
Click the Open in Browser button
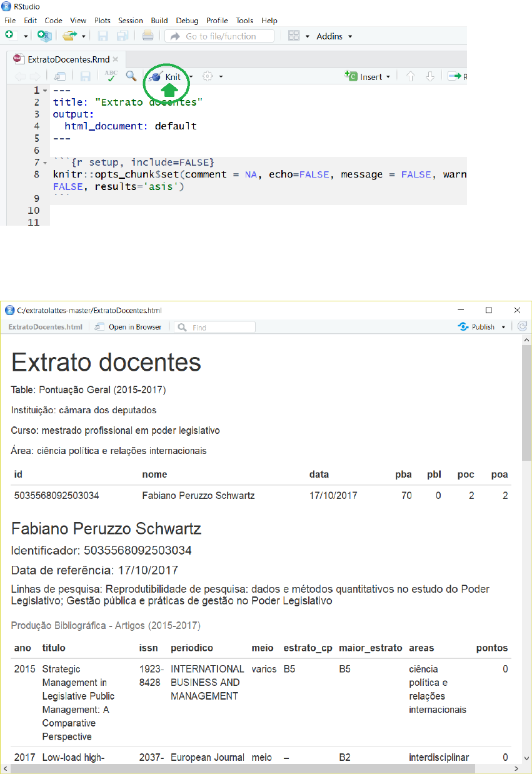point(129,327)
